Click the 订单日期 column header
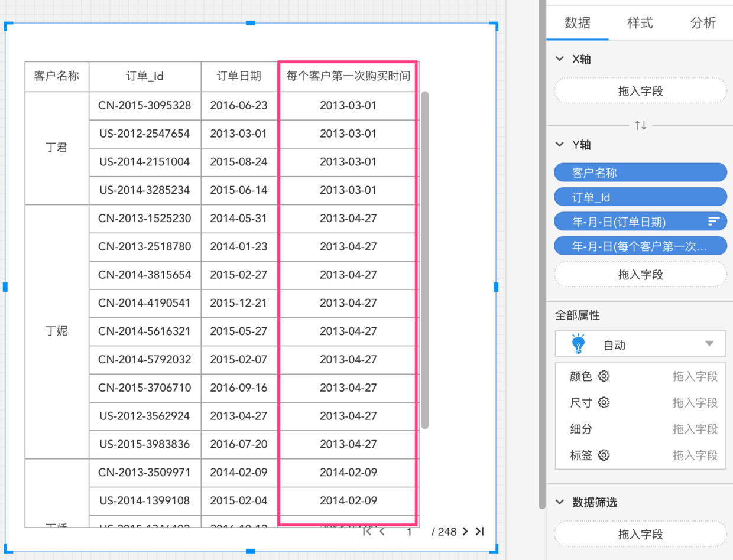733x560 pixels. 239,76
